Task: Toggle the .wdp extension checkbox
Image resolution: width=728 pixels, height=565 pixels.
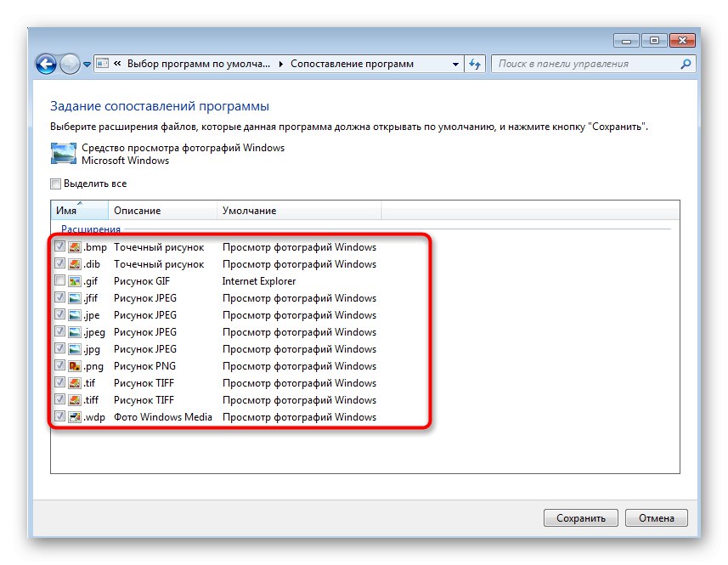Action: click(59, 416)
